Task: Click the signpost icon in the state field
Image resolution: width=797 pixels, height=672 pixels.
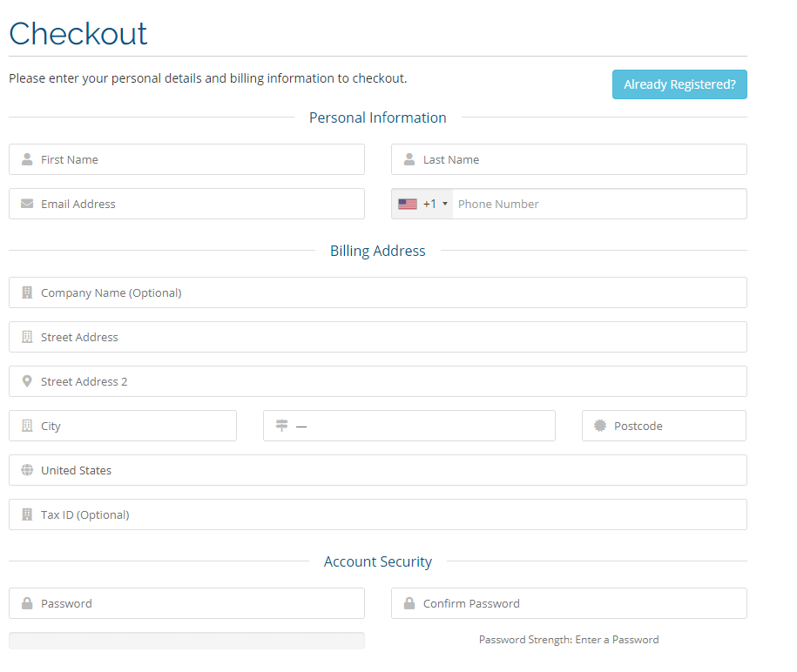Action: tap(281, 425)
